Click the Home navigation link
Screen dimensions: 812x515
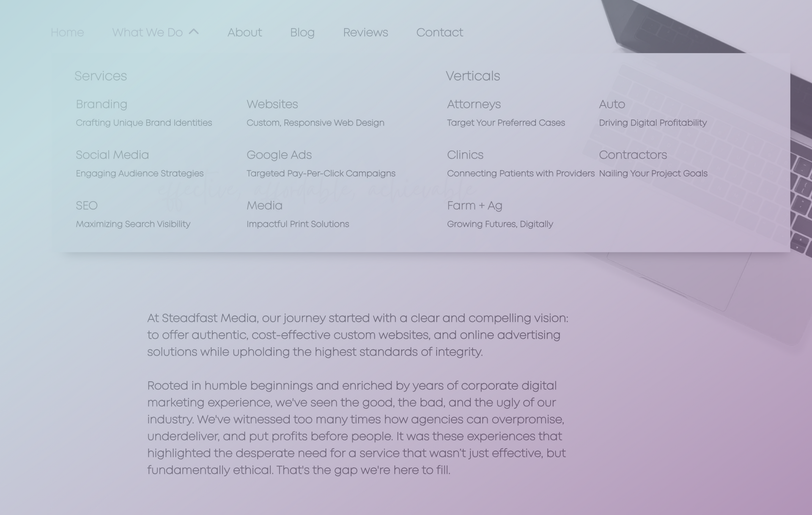tap(68, 32)
